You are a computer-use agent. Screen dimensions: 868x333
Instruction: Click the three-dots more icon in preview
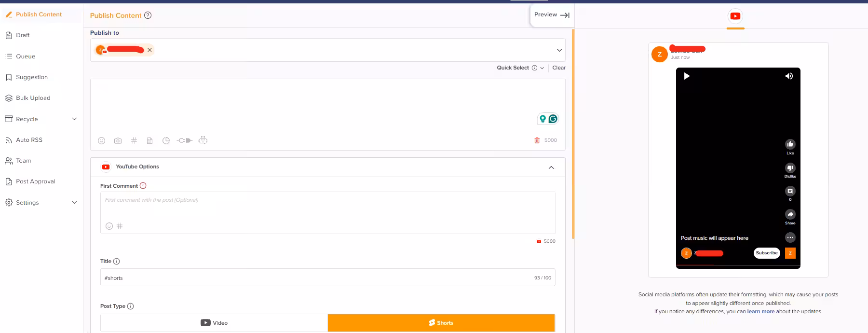click(x=790, y=237)
